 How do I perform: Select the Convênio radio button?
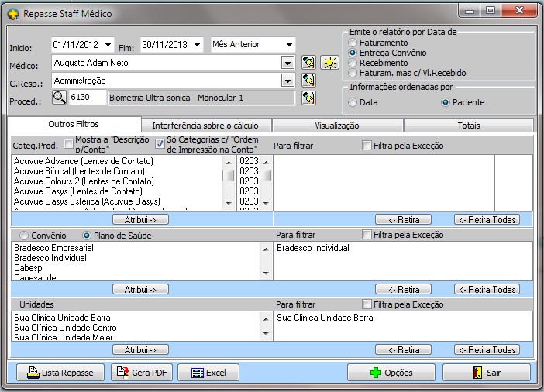click(x=24, y=236)
